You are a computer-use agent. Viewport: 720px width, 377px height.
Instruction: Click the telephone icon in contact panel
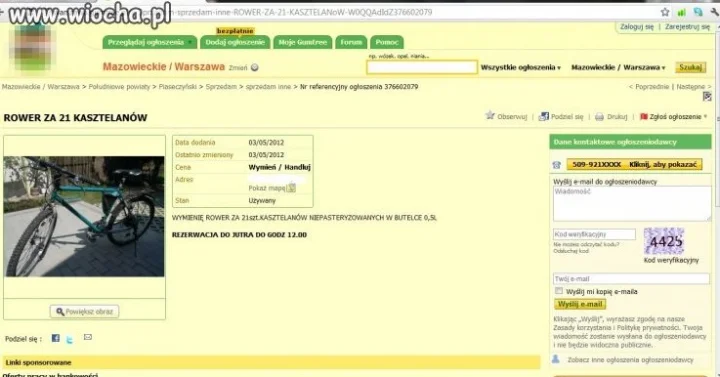pyautogui.click(x=557, y=165)
